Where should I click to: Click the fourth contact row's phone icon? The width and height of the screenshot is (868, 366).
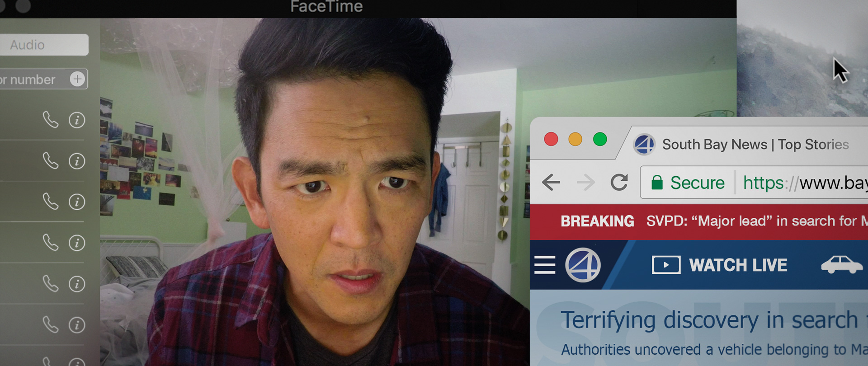point(51,243)
